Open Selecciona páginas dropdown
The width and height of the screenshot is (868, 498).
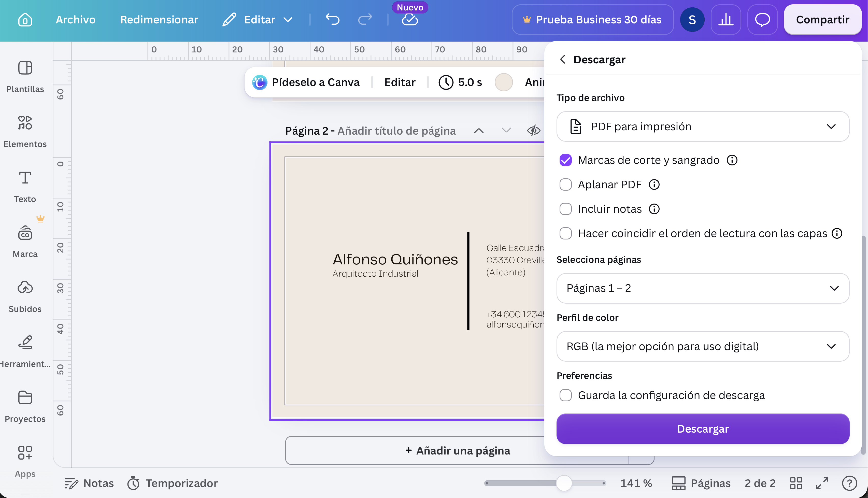coord(703,288)
